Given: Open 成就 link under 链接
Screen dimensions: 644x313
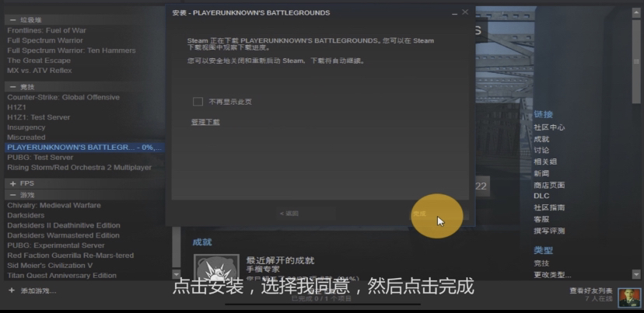Looking at the screenshot, I should (541, 139).
